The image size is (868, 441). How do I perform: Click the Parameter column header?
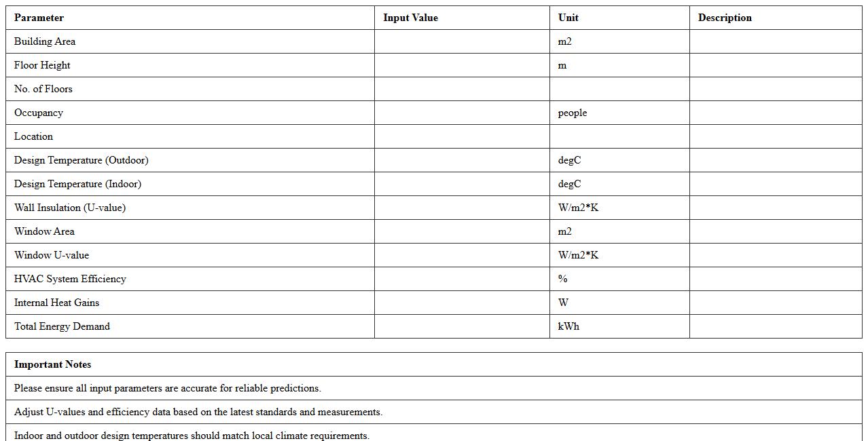point(39,18)
